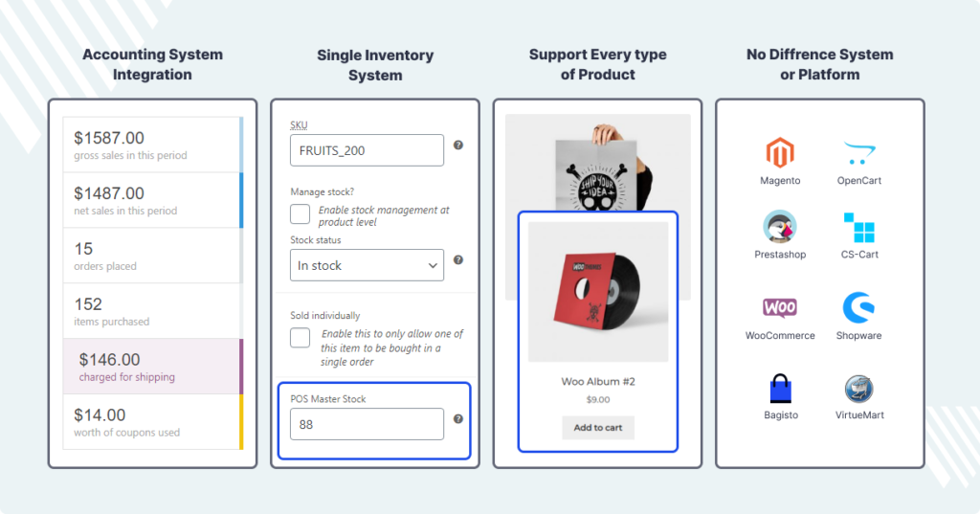980x514 pixels.
Task: Select the charged for shipping row
Action: (153, 367)
